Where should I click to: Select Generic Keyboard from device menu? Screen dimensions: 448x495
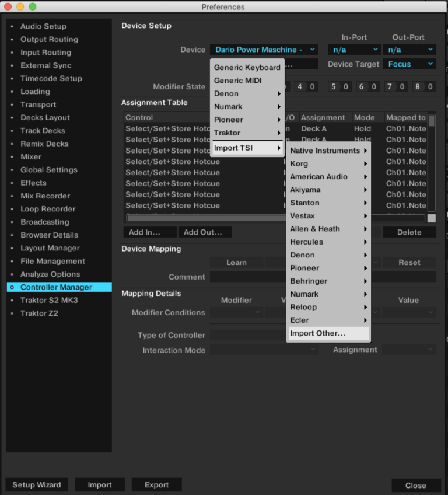(x=247, y=68)
